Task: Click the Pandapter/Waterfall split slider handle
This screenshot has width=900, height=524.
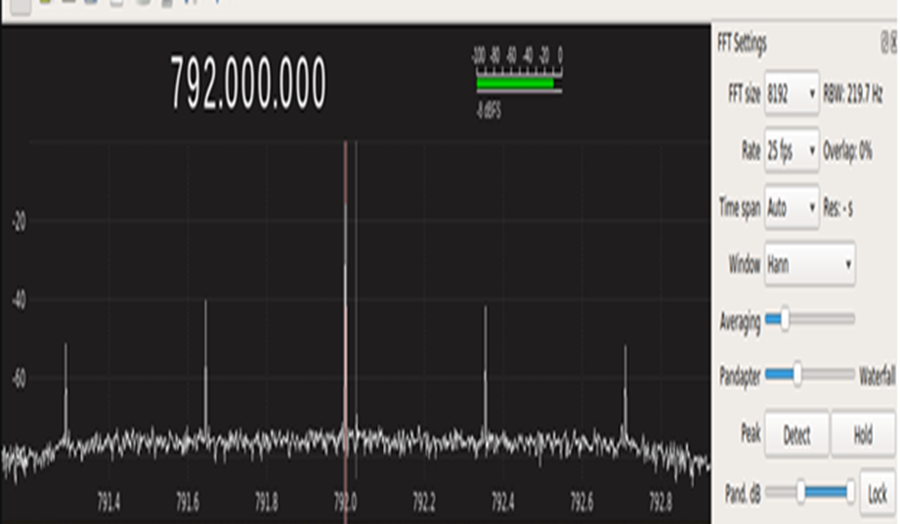Action: pos(797,375)
